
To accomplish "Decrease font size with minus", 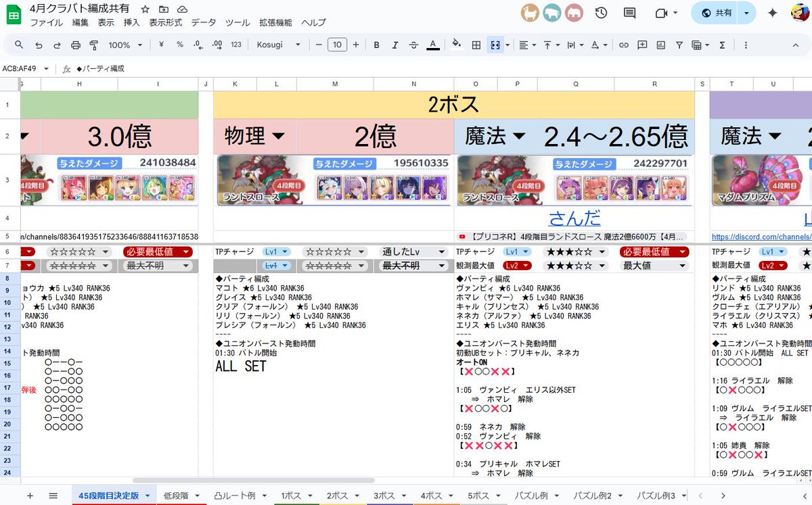I will (x=319, y=45).
